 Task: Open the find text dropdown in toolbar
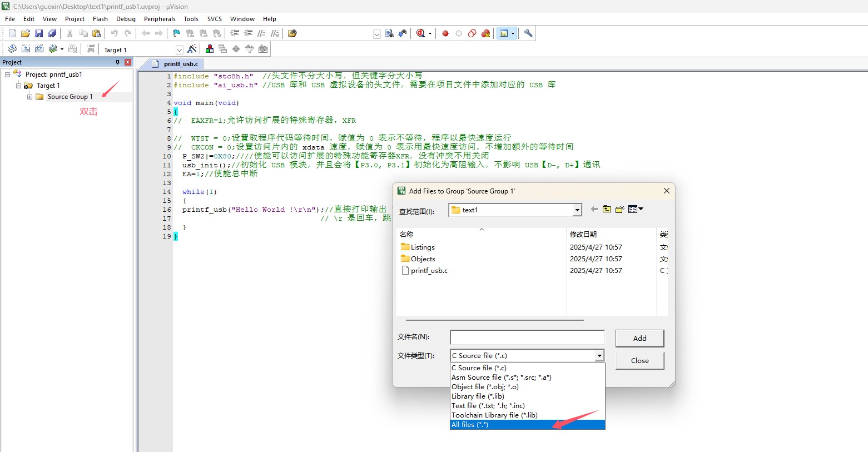(x=376, y=34)
